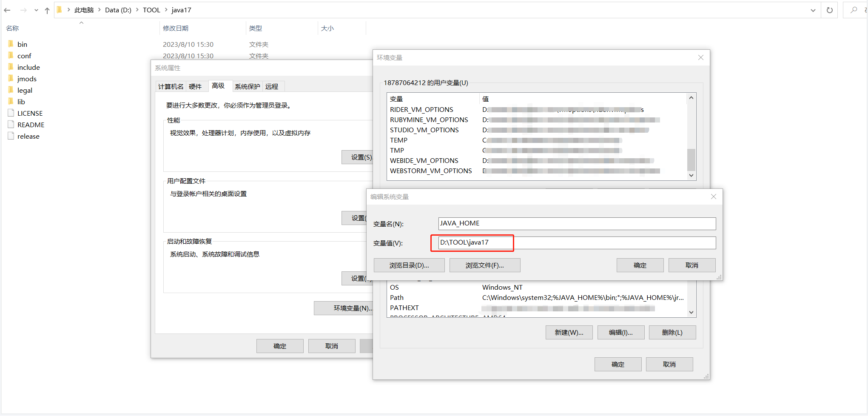
Task: Click the 新建(W) button
Action: (569, 332)
